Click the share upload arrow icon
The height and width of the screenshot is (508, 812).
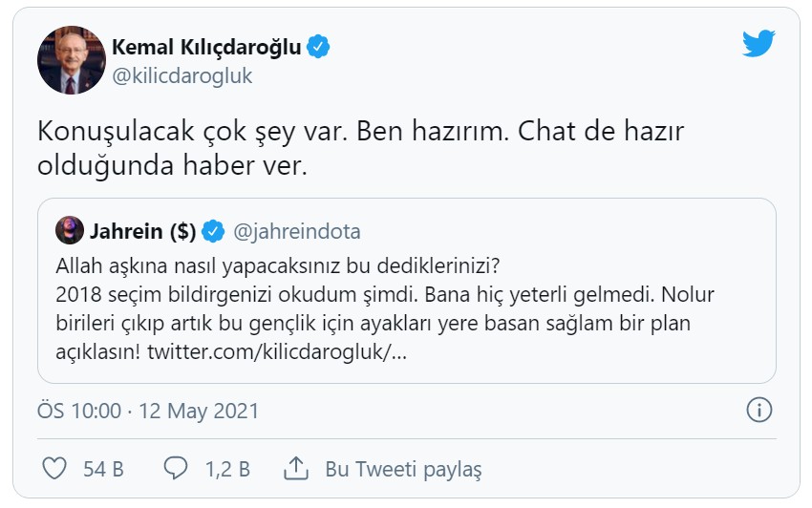click(x=295, y=469)
